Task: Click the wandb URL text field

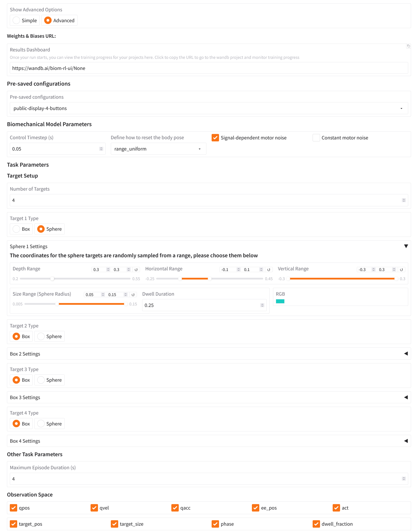Action: pos(209,68)
